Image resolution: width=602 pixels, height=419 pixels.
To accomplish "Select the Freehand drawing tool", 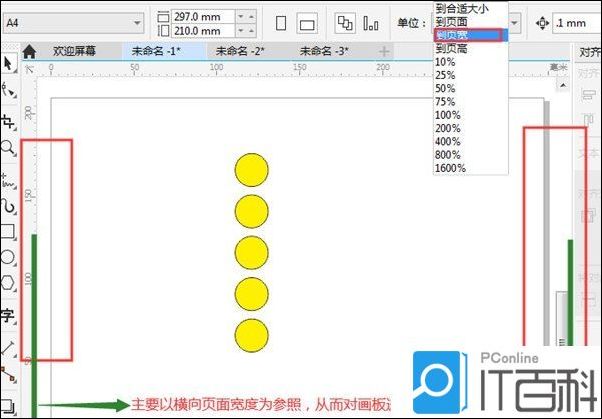I will coord(8,181).
